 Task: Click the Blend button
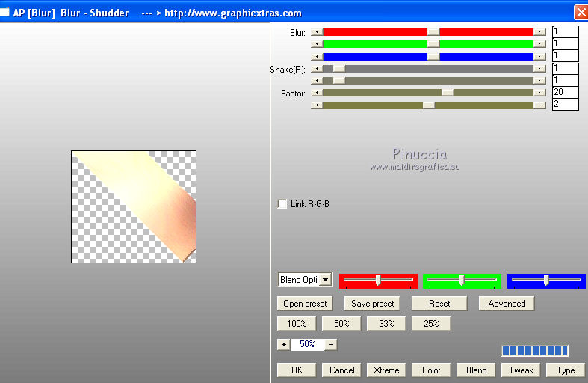476,370
